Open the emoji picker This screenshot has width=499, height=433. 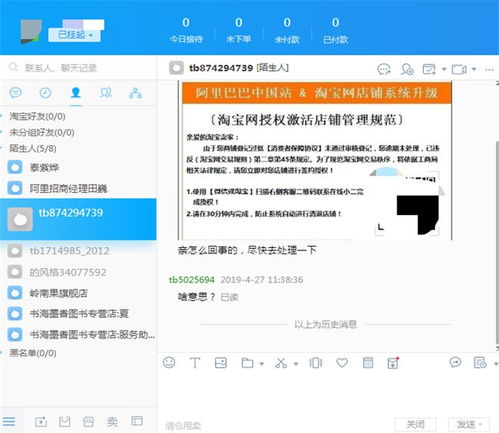[x=169, y=362]
